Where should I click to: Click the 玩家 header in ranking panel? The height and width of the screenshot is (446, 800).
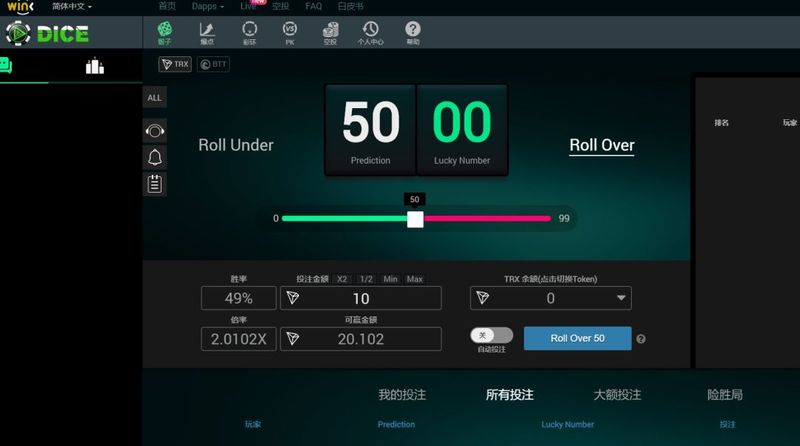790,122
